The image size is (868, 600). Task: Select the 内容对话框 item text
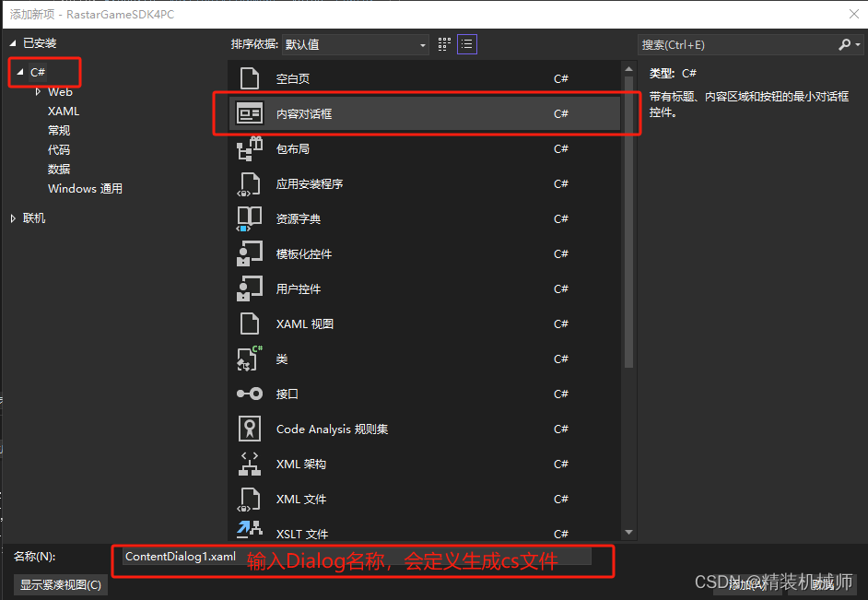pyautogui.click(x=304, y=114)
